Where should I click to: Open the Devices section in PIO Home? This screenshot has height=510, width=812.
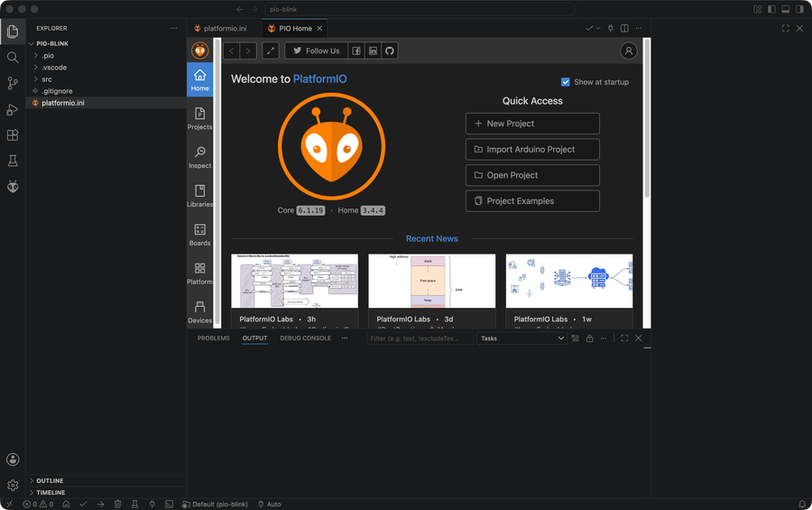199,312
